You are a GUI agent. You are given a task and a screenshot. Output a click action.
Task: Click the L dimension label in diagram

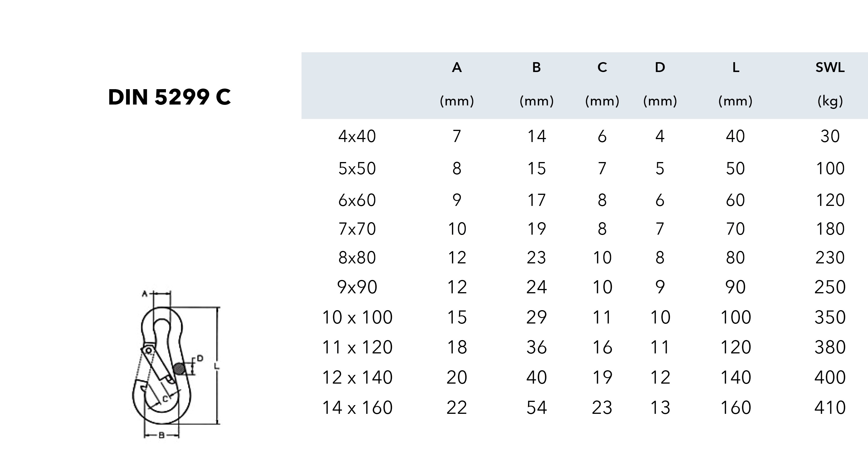click(x=217, y=366)
